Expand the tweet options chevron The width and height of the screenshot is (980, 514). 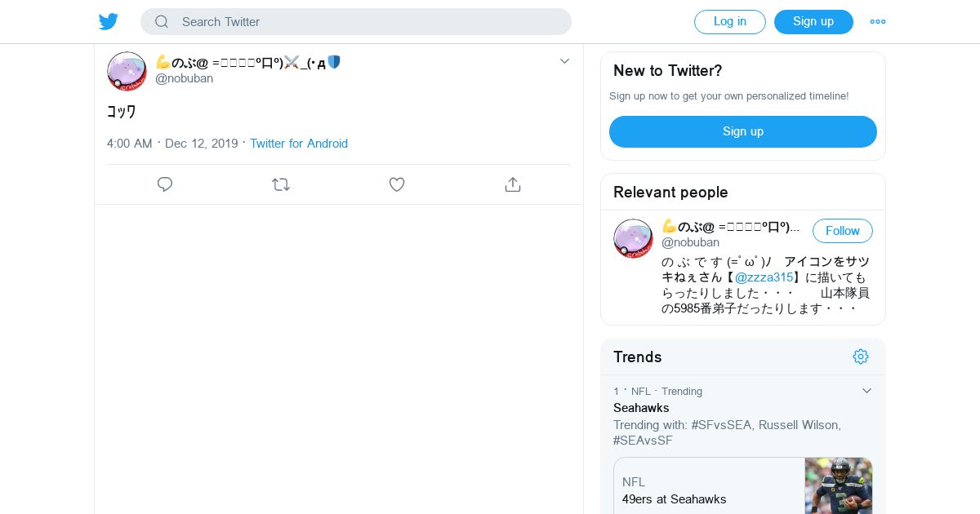click(x=564, y=61)
